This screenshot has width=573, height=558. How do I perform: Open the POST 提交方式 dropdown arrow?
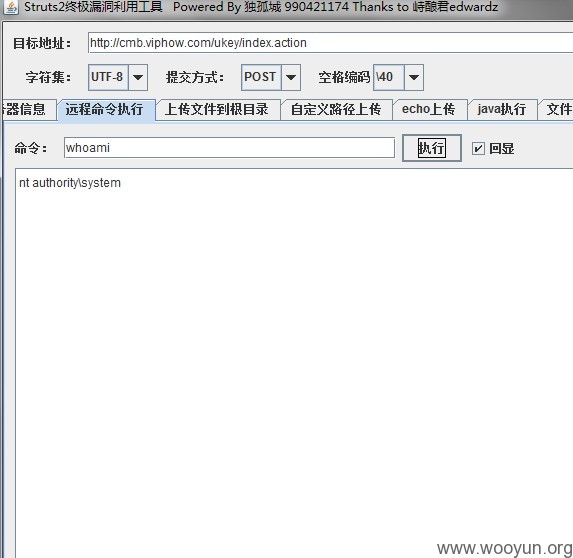[x=291, y=77]
